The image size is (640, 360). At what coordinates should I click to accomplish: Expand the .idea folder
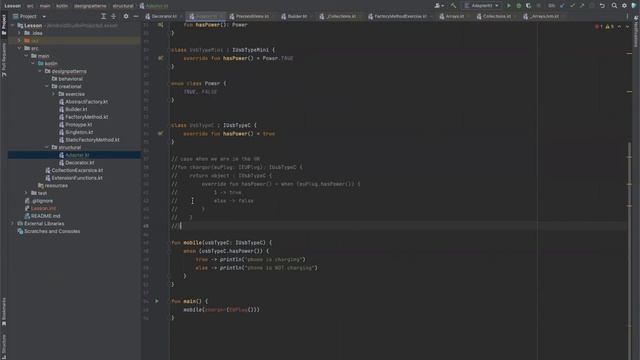(x=19, y=33)
